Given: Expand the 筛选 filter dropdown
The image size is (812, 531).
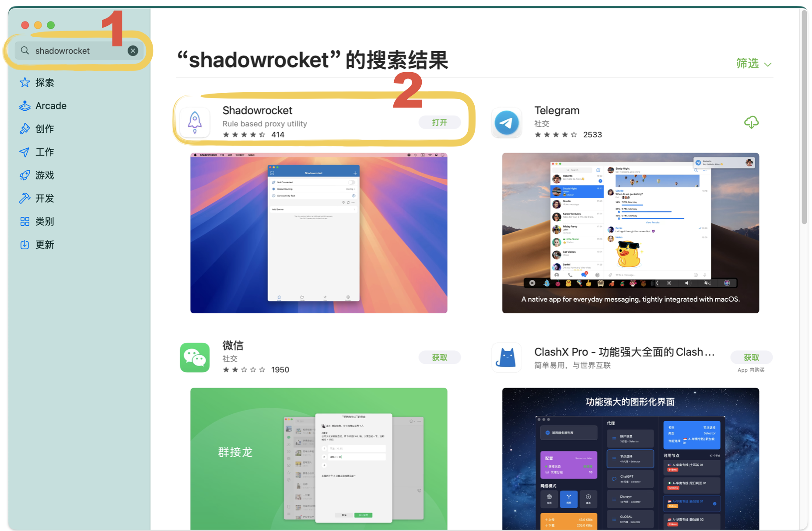Looking at the screenshot, I should [754, 64].
